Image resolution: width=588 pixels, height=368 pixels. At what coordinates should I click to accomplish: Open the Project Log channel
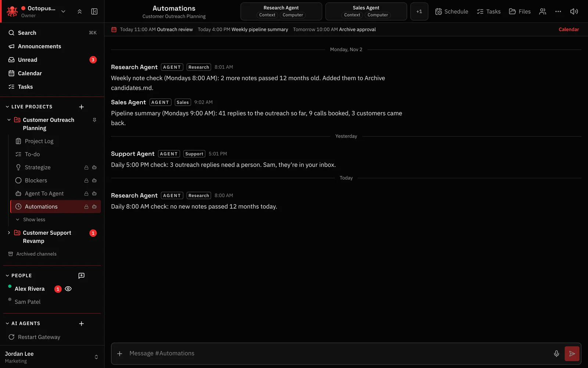coord(55,141)
